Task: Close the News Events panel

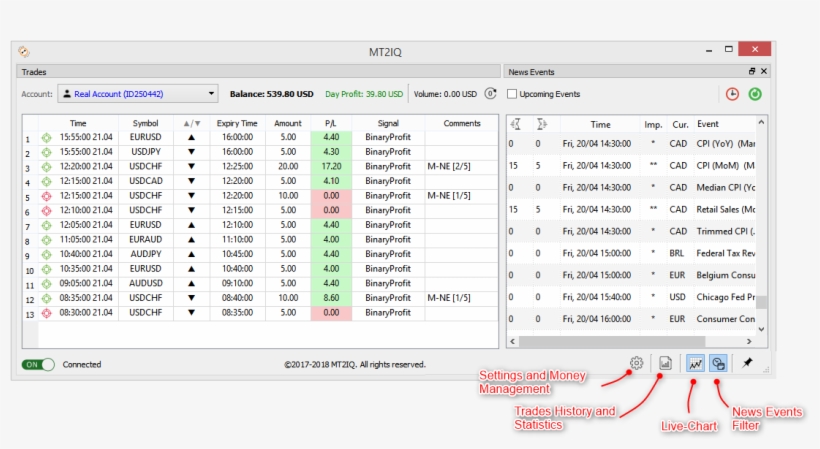Action: (764, 71)
